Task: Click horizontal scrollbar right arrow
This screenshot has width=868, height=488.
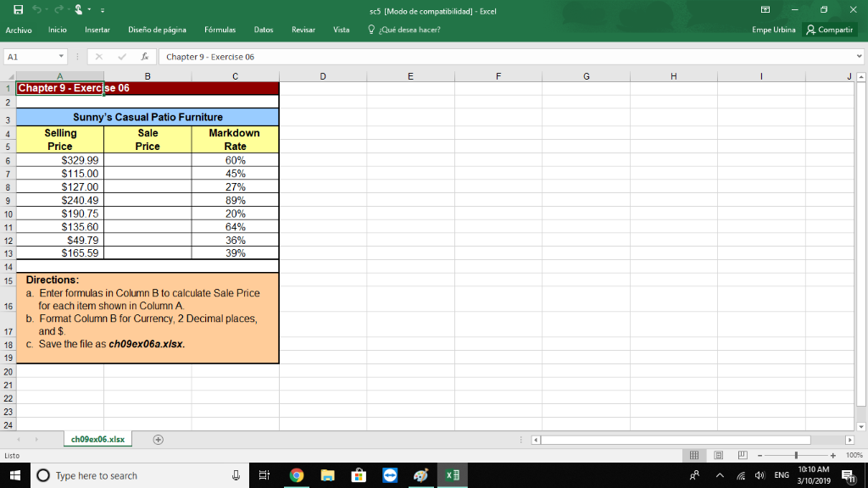Action: click(x=849, y=440)
